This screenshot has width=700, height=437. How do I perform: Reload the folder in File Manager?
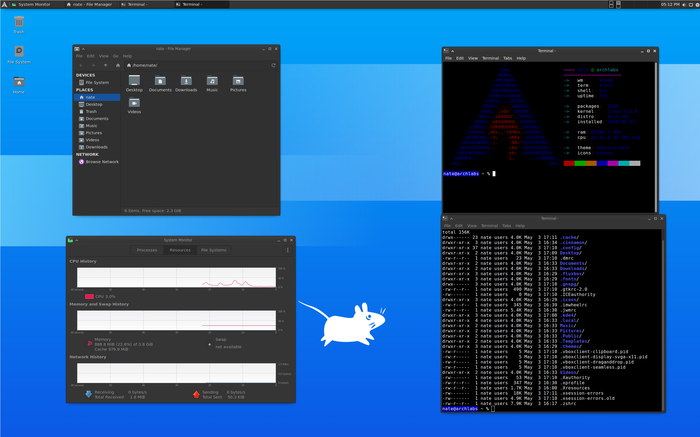(273, 65)
